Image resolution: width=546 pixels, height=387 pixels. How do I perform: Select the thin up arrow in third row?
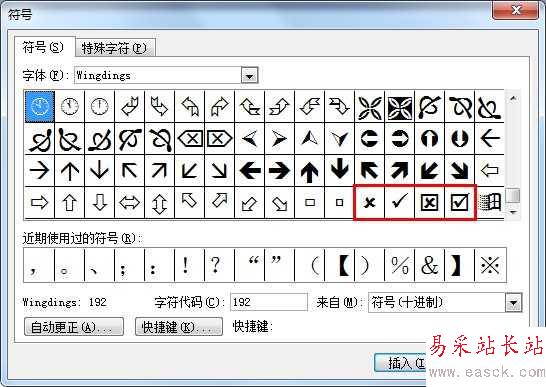(70, 170)
